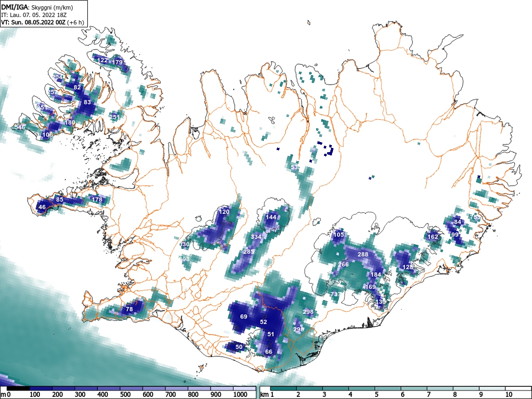Click the visibility label 162
Image resolution: width=532 pixels, height=399 pixels.
(x=433, y=237)
